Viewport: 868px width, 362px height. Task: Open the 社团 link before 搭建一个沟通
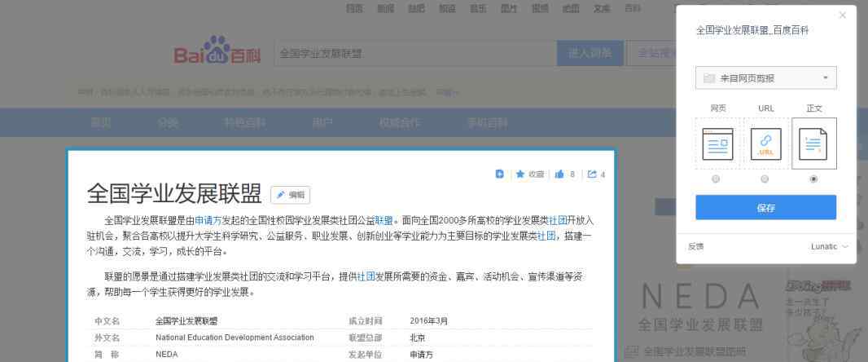point(546,236)
